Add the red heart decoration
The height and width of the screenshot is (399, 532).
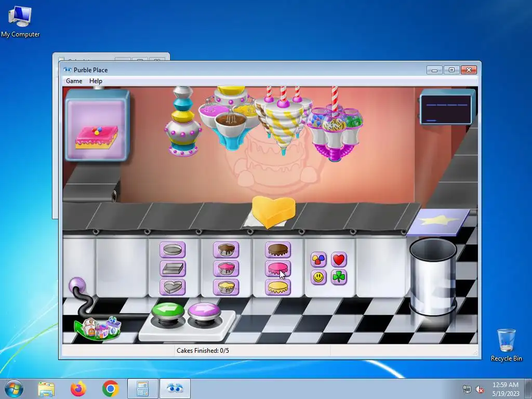tap(339, 260)
